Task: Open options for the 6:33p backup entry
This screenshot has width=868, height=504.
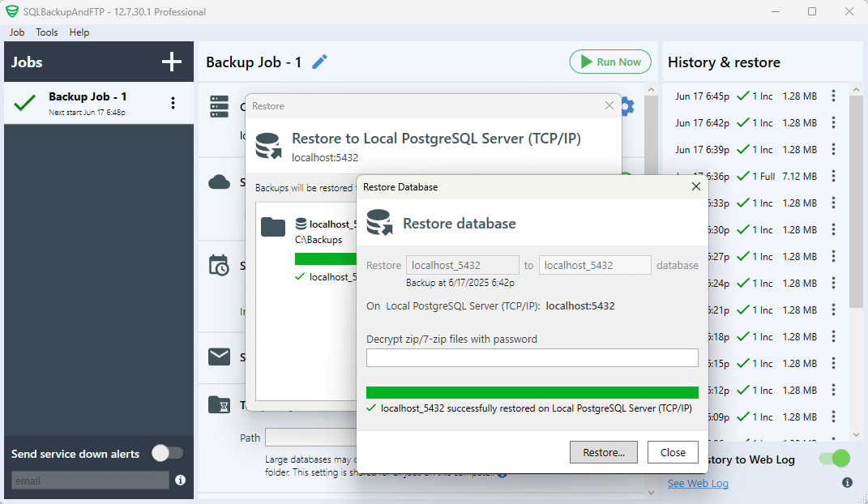Action: point(833,203)
